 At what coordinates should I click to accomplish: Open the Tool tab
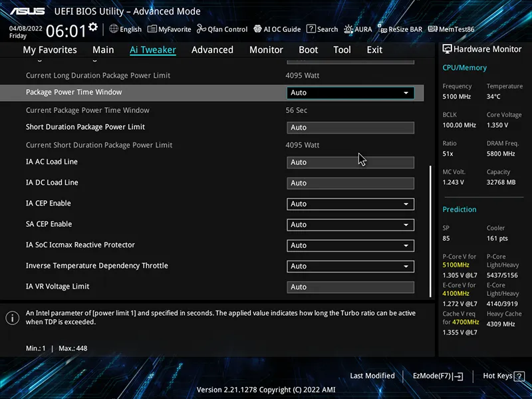point(342,50)
